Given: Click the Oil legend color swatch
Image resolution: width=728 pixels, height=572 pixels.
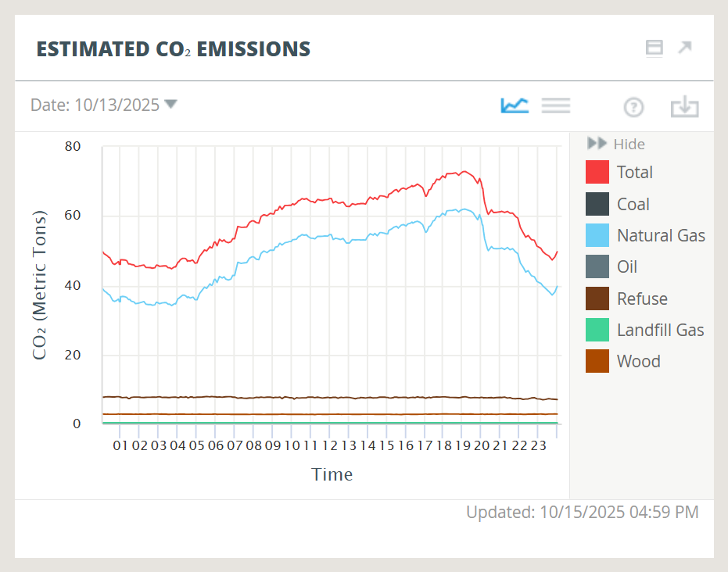Looking at the screenshot, I should 597,266.
